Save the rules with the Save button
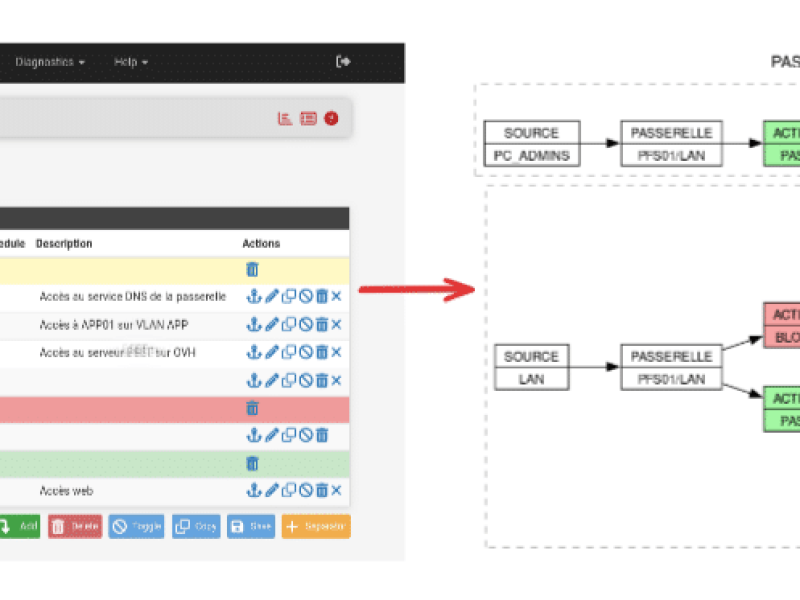Viewport: 800px width, 600px height. (250, 526)
